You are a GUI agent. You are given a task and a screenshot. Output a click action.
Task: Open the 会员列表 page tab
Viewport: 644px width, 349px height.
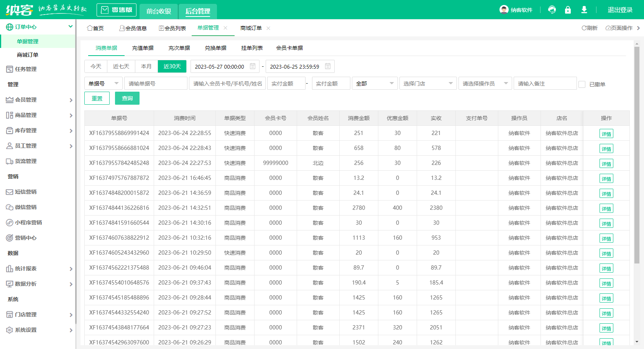pyautogui.click(x=172, y=28)
